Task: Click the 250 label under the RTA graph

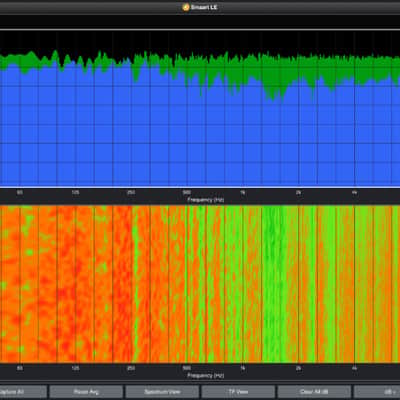Action: coord(131,192)
